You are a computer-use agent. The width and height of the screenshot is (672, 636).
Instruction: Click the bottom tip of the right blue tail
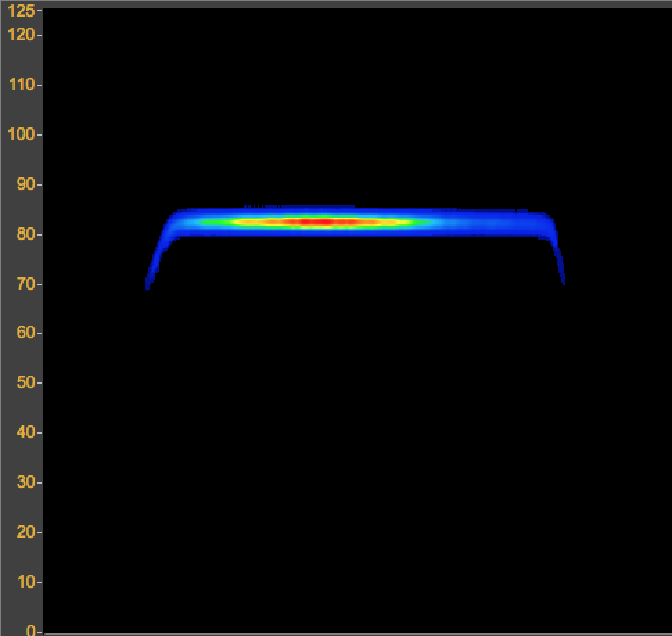[x=563, y=281]
